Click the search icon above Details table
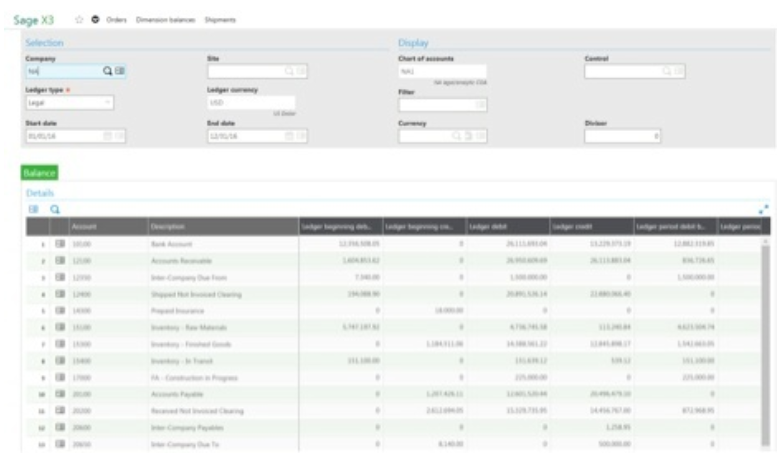 point(55,210)
